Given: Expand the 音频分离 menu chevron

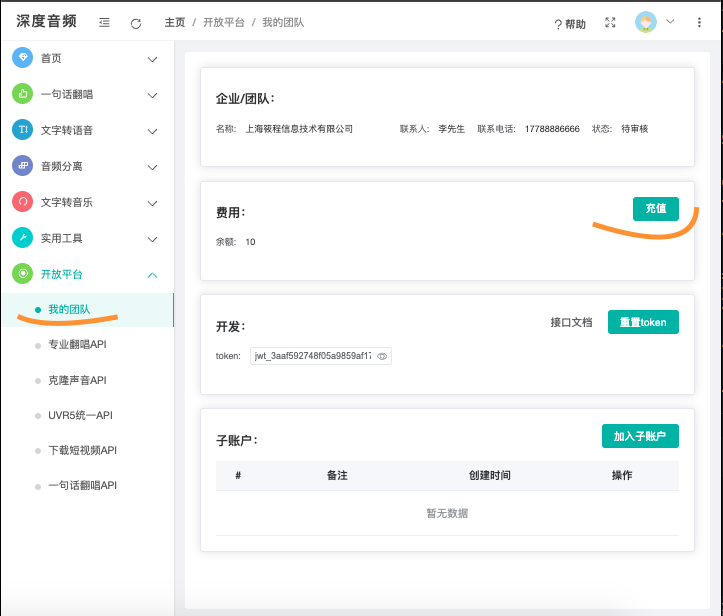Looking at the screenshot, I should click(152, 167).
